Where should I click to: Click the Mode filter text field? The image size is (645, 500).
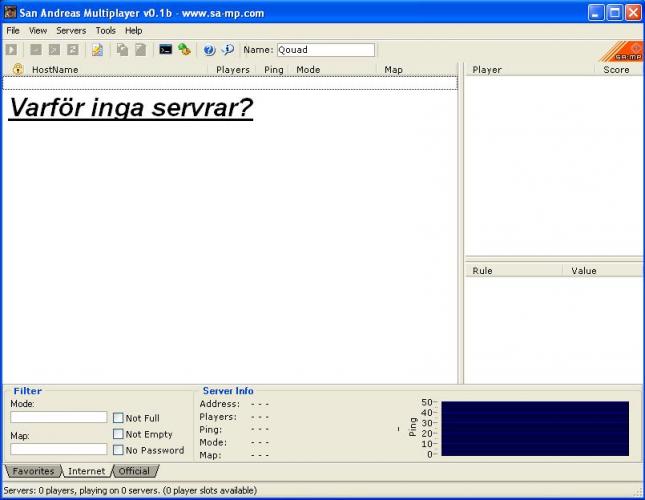58,417
